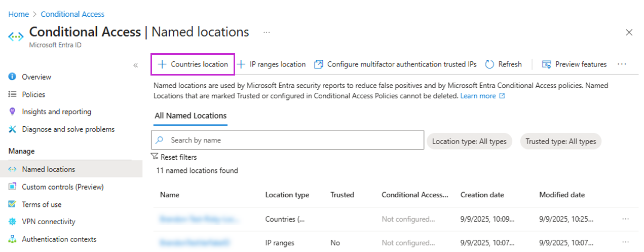Click the Policies list icon
644x252 pixels.
[x=13, y=94]
